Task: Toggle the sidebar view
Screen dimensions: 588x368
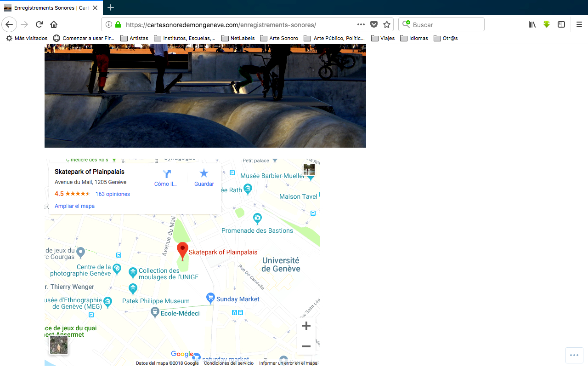Action: click(561, 24)
